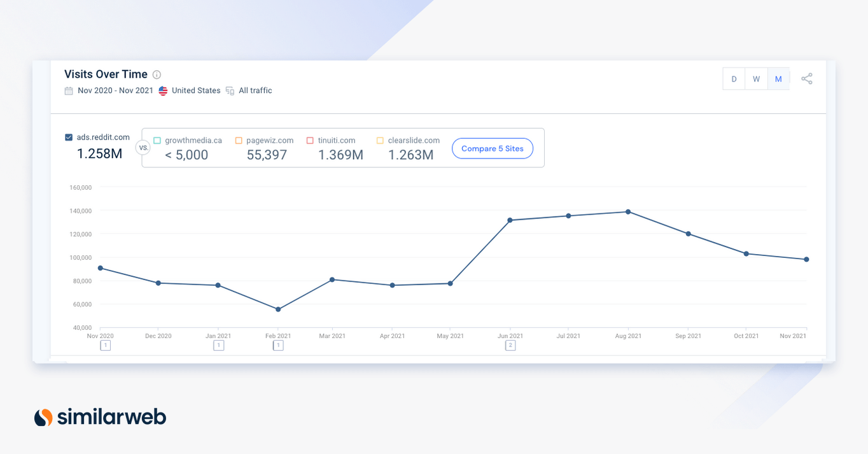Click the tinuiti.com 1.369M value

340,155
